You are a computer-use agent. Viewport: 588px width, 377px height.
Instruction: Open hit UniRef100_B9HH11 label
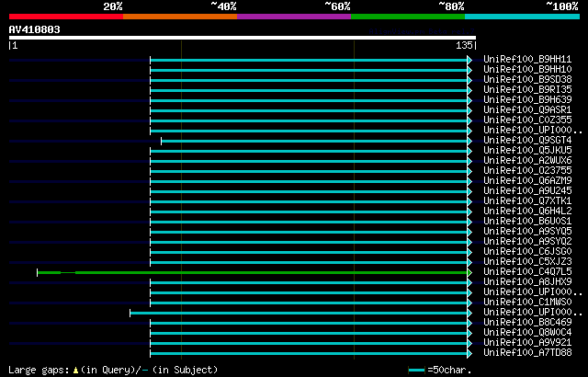click(x=527, y=59)
